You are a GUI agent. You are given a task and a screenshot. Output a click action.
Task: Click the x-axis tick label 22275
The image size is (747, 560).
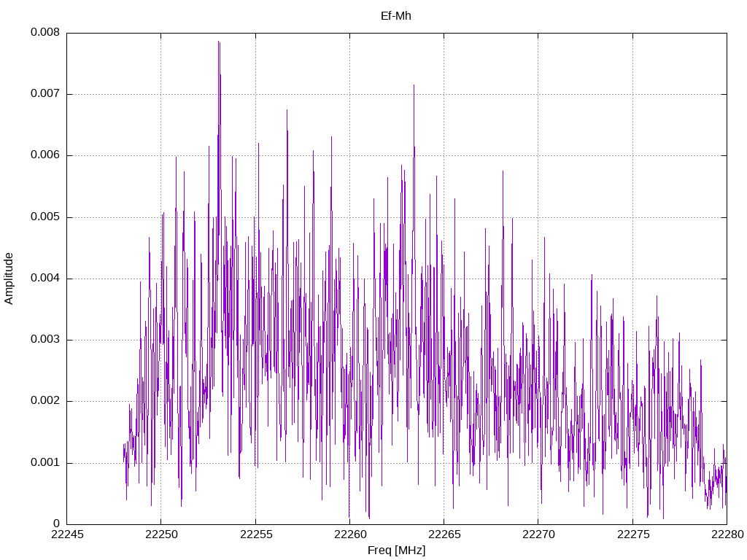point(633,534)
